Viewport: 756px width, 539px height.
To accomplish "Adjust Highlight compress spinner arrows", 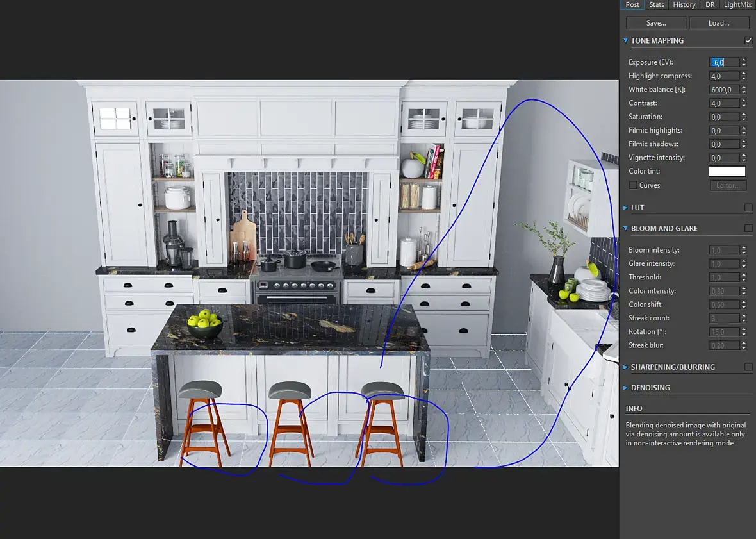I will (744, 76).
